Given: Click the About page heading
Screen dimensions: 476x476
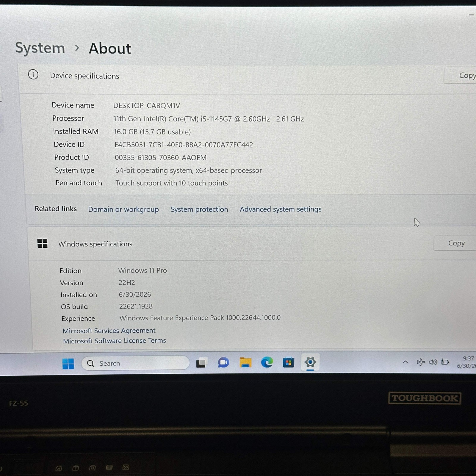Looking at the screenshot, I should (110, 48).
